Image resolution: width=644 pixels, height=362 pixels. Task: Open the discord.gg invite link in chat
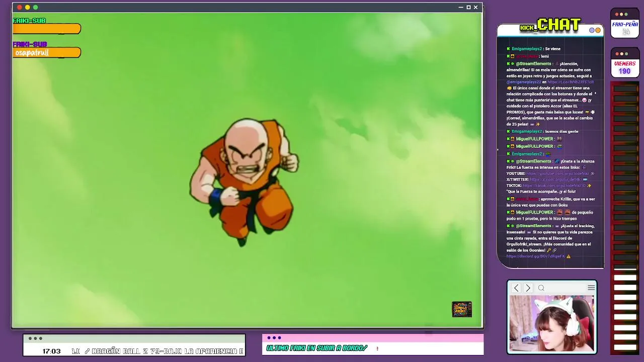point(536,256)
